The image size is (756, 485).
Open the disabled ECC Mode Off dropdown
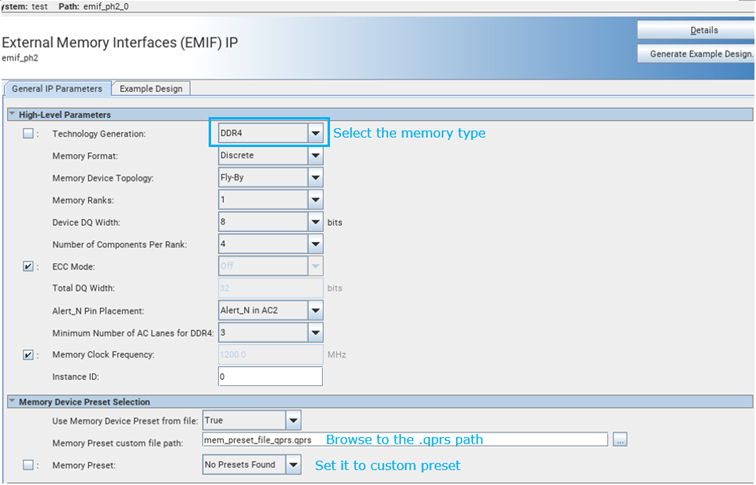pos(270,266)
